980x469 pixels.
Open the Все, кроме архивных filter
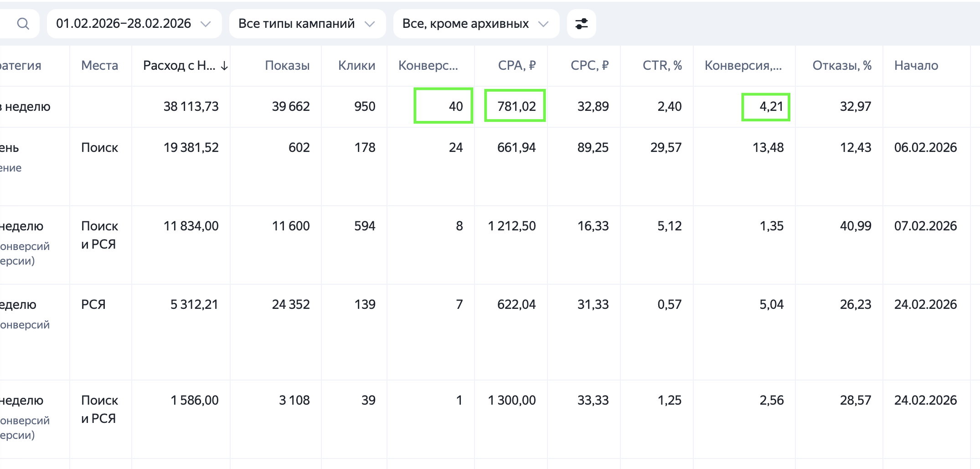point(475,24)
